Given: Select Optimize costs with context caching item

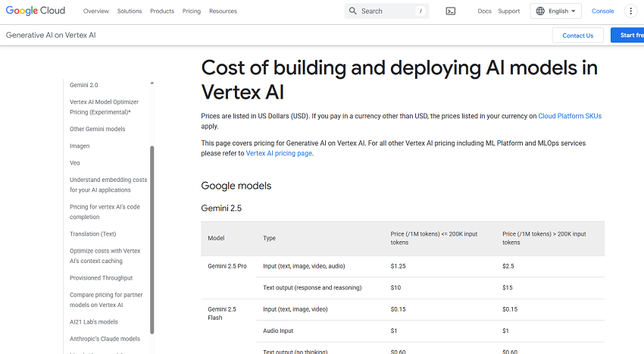Looking at the screenshot, I should click(105, 255).
